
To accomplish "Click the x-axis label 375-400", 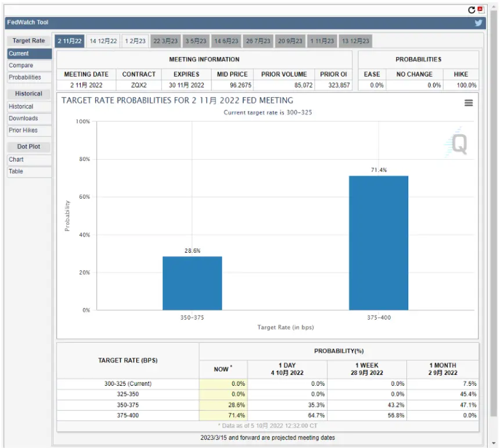I will 379,317.
